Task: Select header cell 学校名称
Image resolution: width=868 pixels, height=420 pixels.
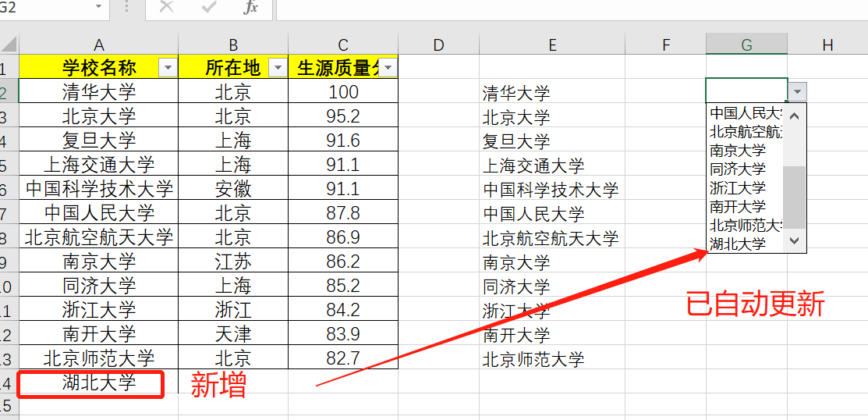Action: pos(98,67)
